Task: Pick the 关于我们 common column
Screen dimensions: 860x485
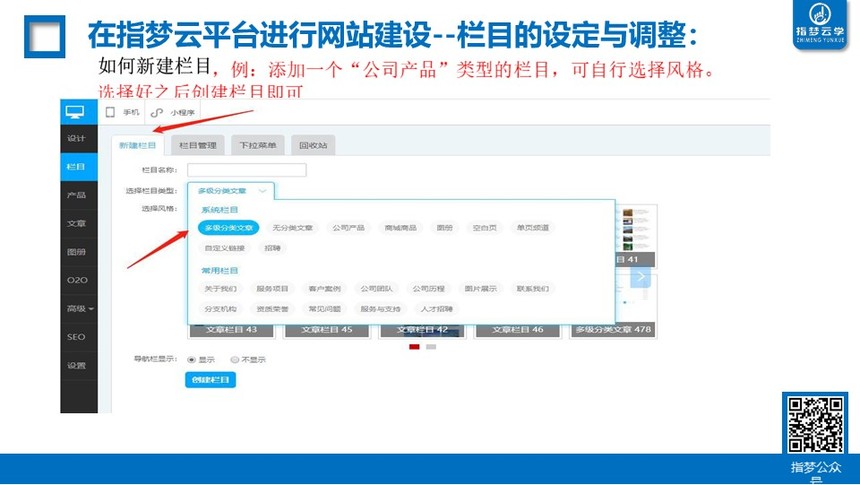Action: [220, 289]
